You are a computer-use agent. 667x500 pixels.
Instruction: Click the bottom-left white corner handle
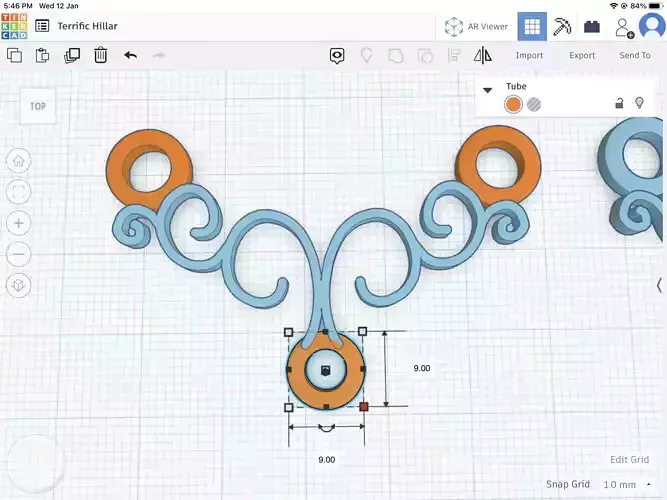[x=288, y=408]
